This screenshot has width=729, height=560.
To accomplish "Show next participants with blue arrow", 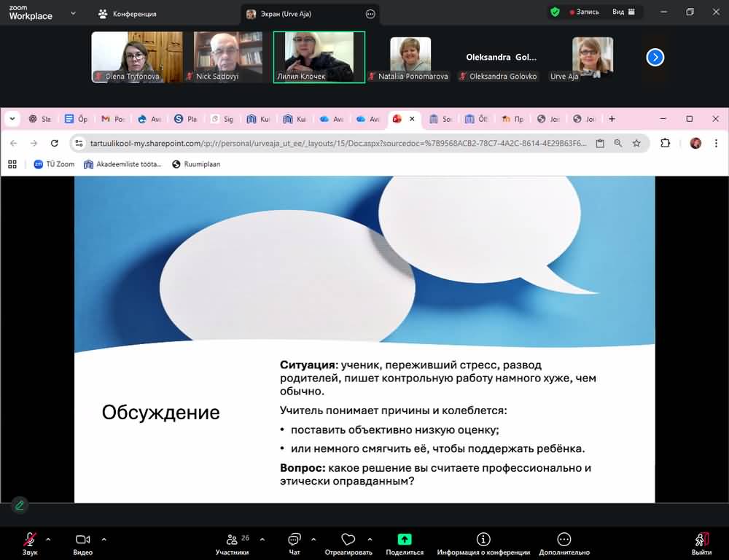I will tap(655, 57).
